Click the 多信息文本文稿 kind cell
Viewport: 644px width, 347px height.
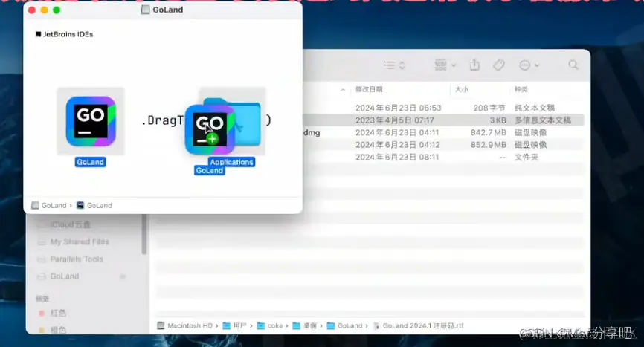click(x=543, y=120)
